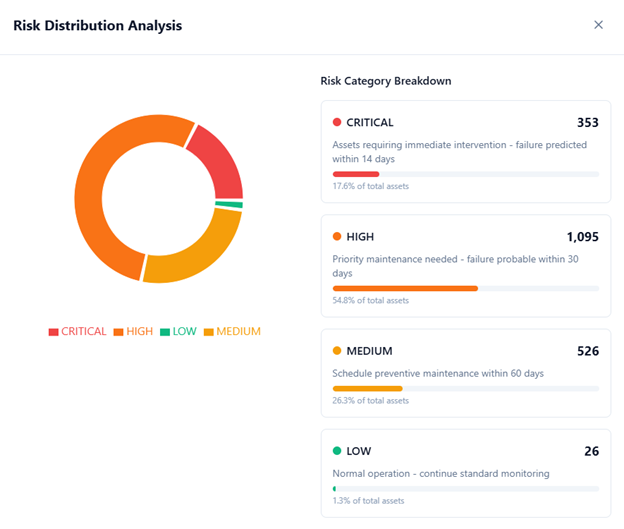Click the CRITICAL card red progress bar
This screenshot has width=624, height=529.
pyautogui.click(x=355, y=174)
